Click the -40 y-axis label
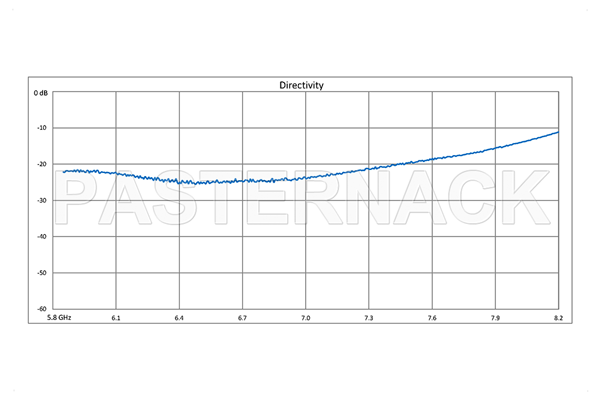Image resolution: width=600 pixels, height=400 pixels. 43,236
